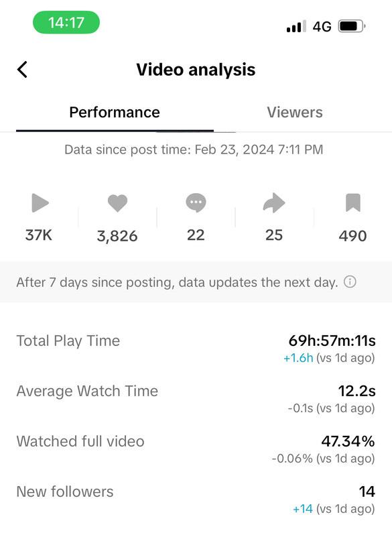The image size is (392, 537).
Task: Tap the New followers row
Action: coord(196,499)
